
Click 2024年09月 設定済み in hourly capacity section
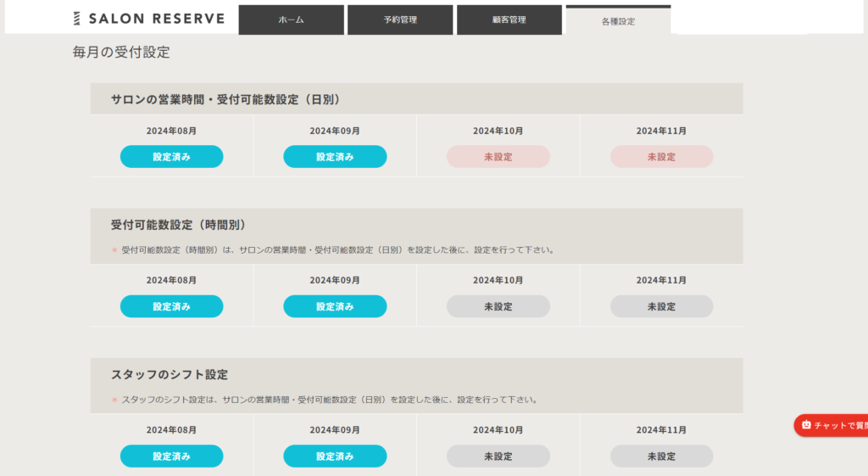pyautogui.click(x=335, y=306)
